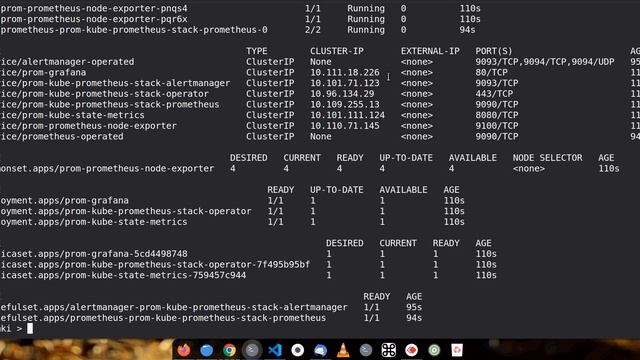
Task: Click the 80/TCP port value
Action: pos(491,73)
